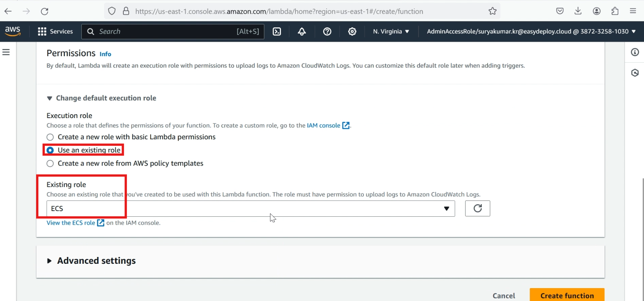Open the AdminAccessRole account dropdown
Image resolution: width=644 pixels, height=301 pixels.
(531, 32)
